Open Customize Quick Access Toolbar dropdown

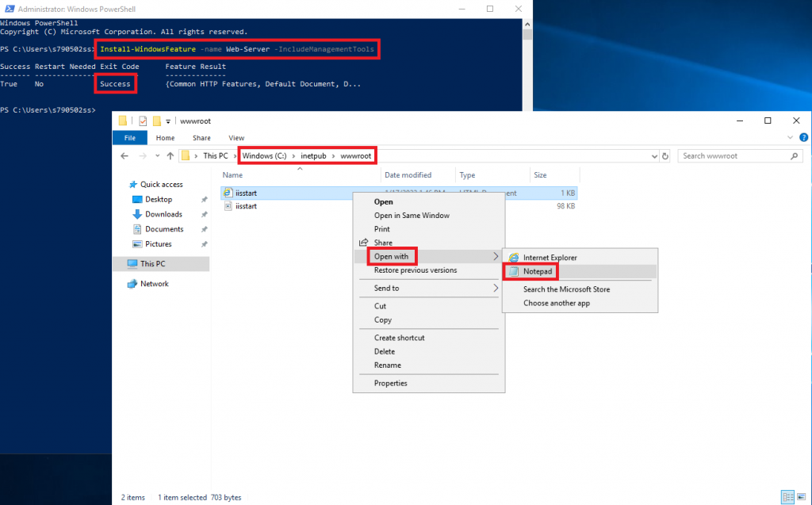tap(168, 122)
